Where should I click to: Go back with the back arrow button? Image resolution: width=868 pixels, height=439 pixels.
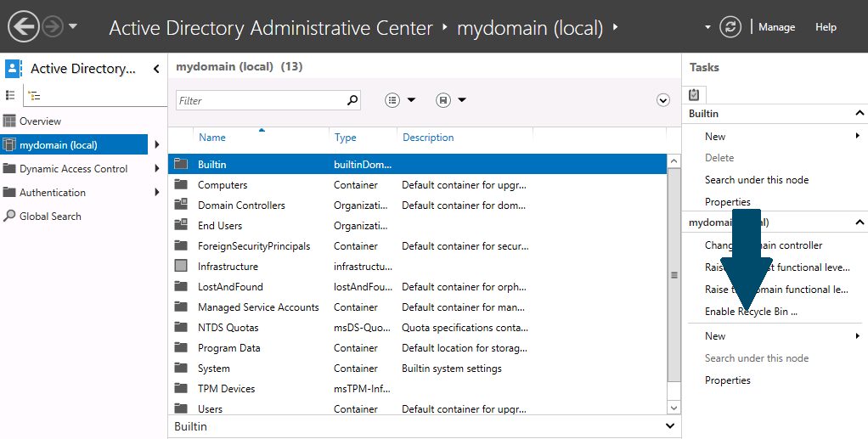pyautogui.click(x=23, y=26)
